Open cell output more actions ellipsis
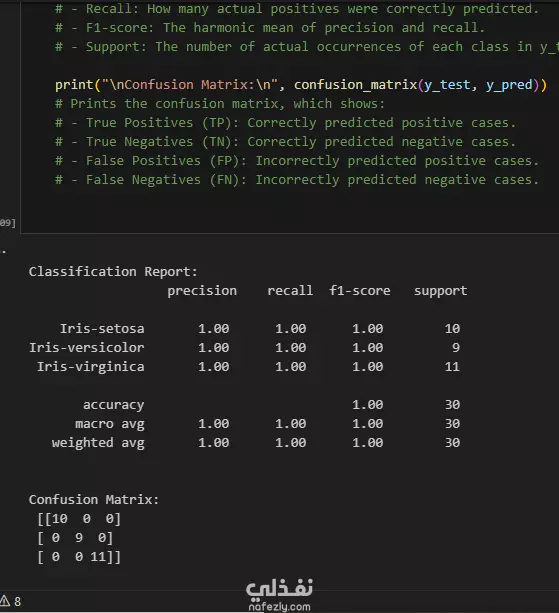 coord(4,252)
